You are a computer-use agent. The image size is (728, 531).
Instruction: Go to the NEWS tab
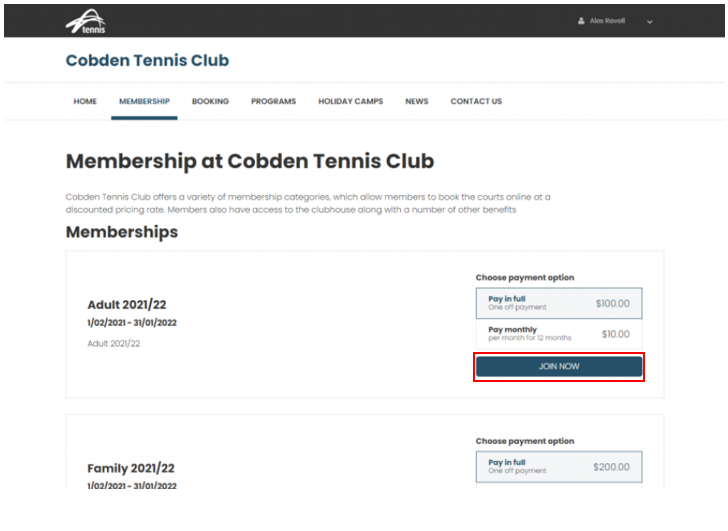coord(416,101)
